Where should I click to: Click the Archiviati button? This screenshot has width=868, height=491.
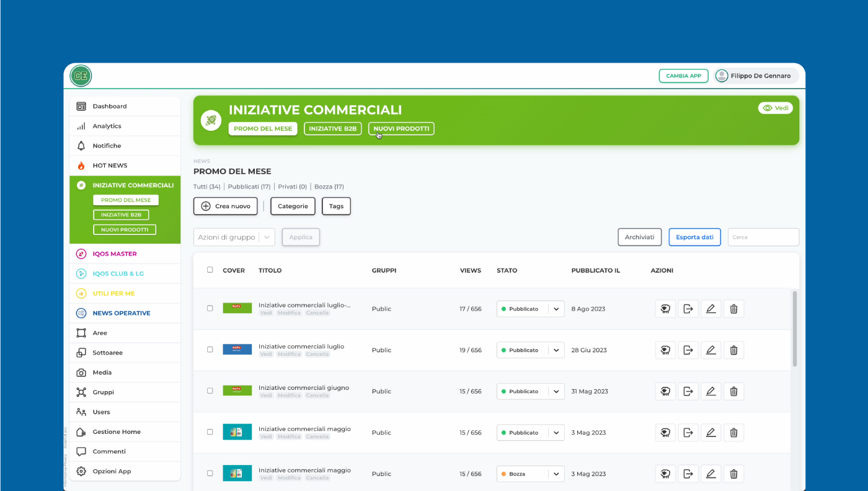coord(639,237)
